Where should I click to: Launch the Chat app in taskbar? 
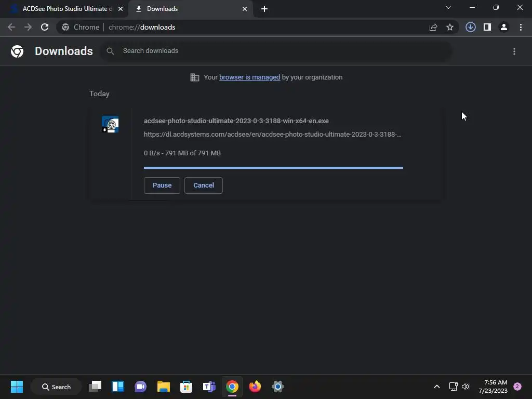[x=140, y=387]
